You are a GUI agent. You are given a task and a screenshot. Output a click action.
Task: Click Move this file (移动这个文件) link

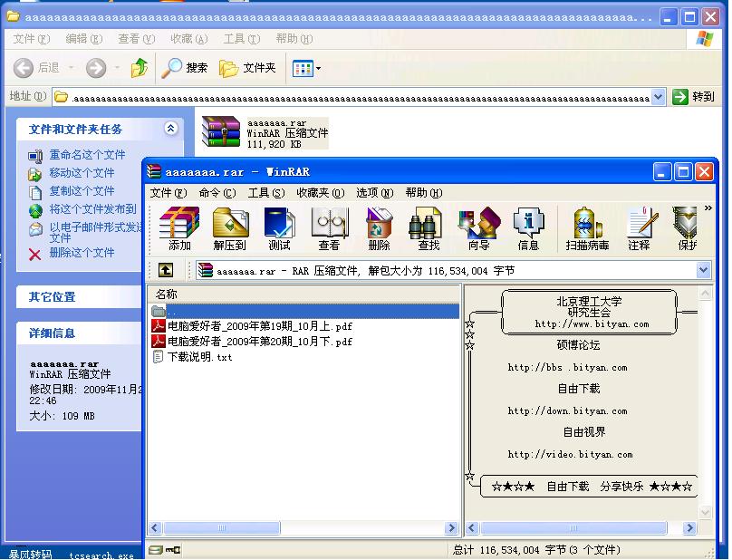(82, 173)
